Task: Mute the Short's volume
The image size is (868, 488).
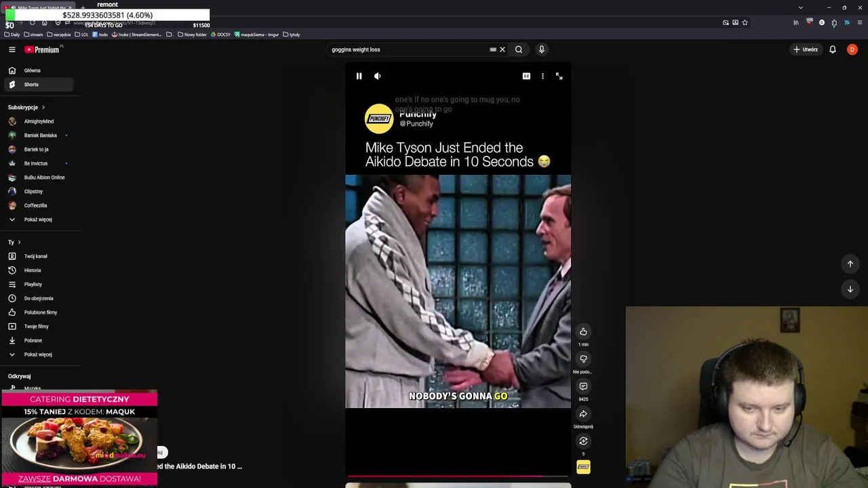Action: [378, 76]
